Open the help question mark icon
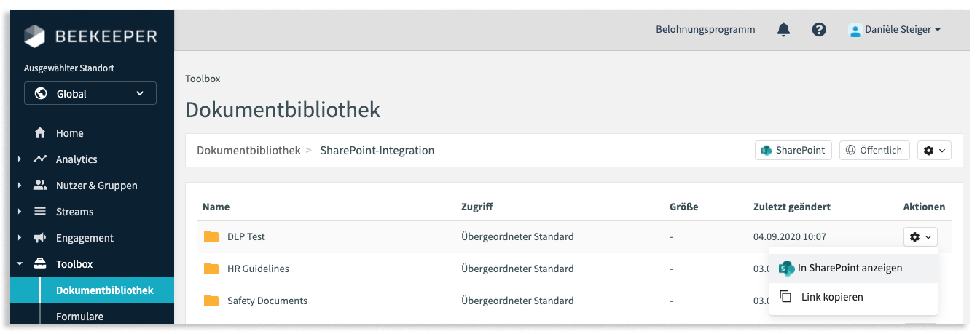 819,30
